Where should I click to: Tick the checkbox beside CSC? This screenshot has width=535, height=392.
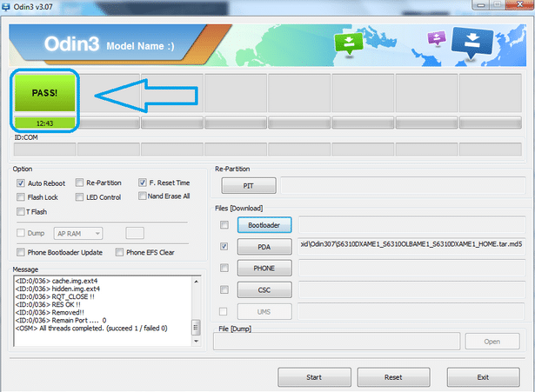[224, 289]
